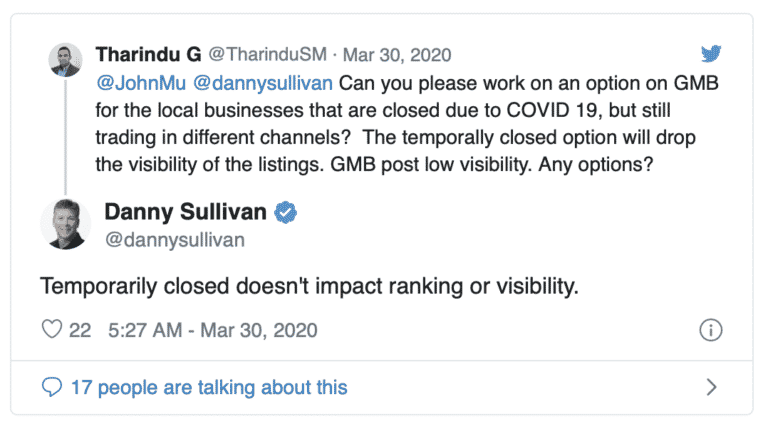Like the tweet with the heart icon

point(50,330)
